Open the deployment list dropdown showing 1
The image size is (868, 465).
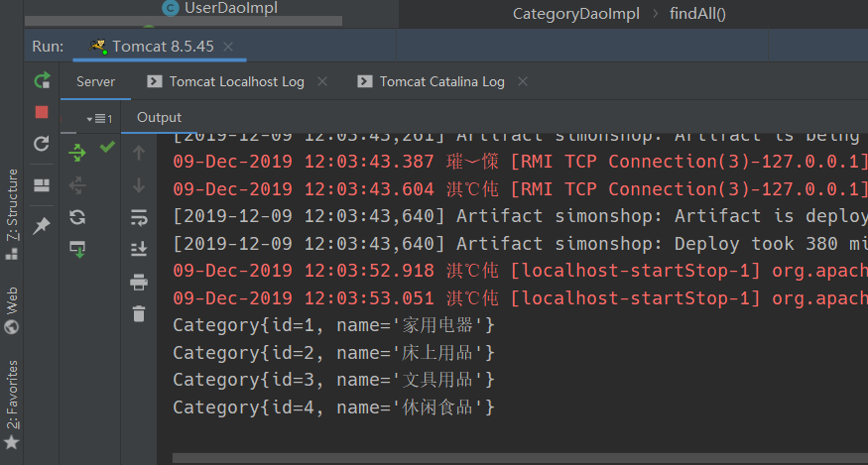coord(99,118)
